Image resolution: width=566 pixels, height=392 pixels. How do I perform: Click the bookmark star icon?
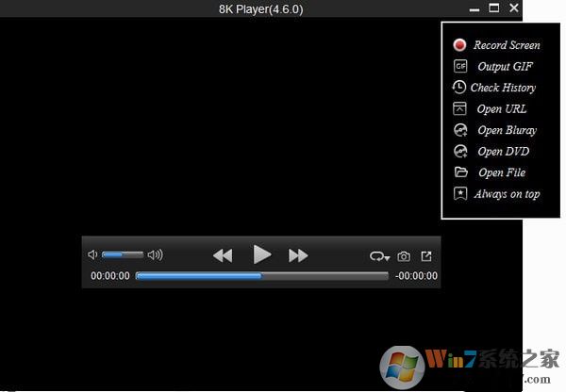(x=460, y=194)
